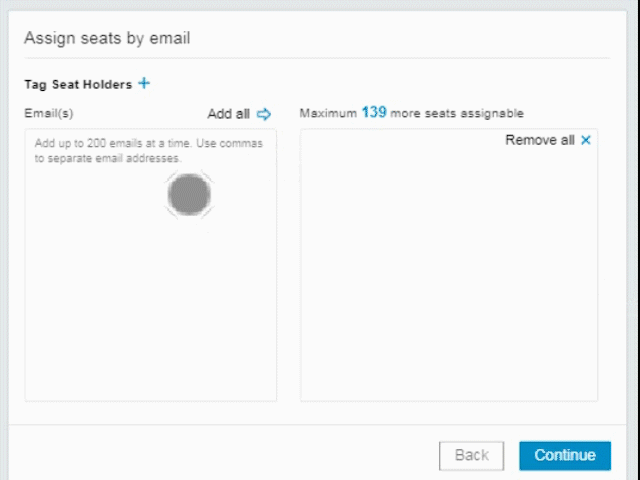This screenshot has width=640, height=480.
Task: Click the blue 139 seats number
Action: point(374,113)
